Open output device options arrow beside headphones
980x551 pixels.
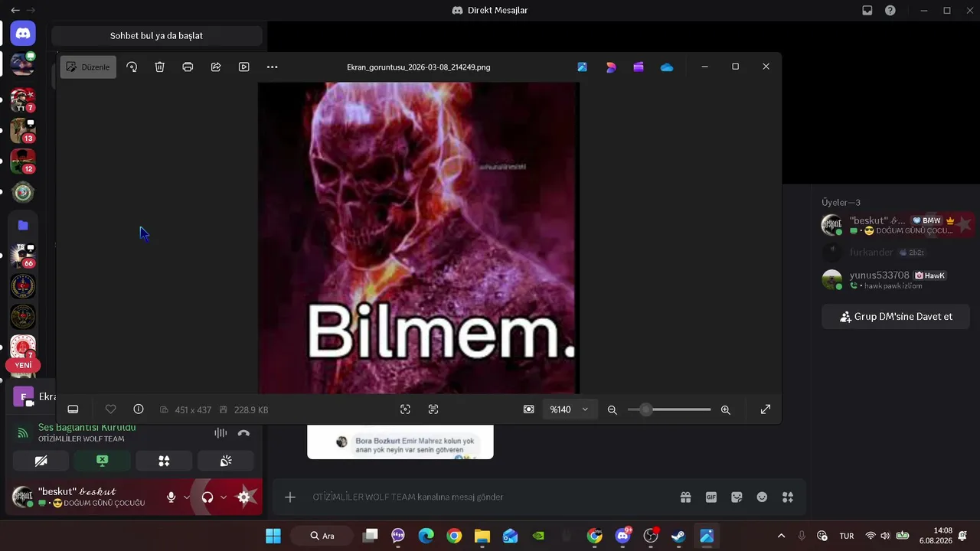[x=224, y=497]
